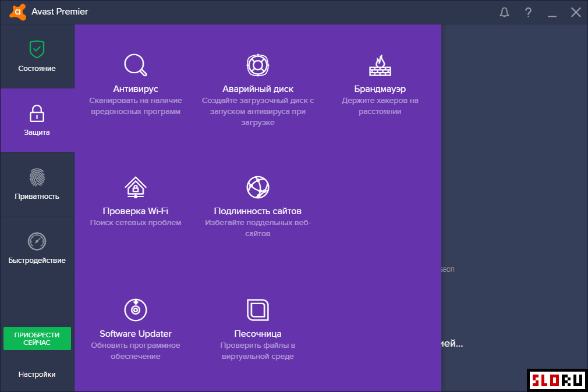Image resolution: width=588 pixels, height=392 pixels.
Task: Open the Проверка Wi-Fi title
Action: 136,211
